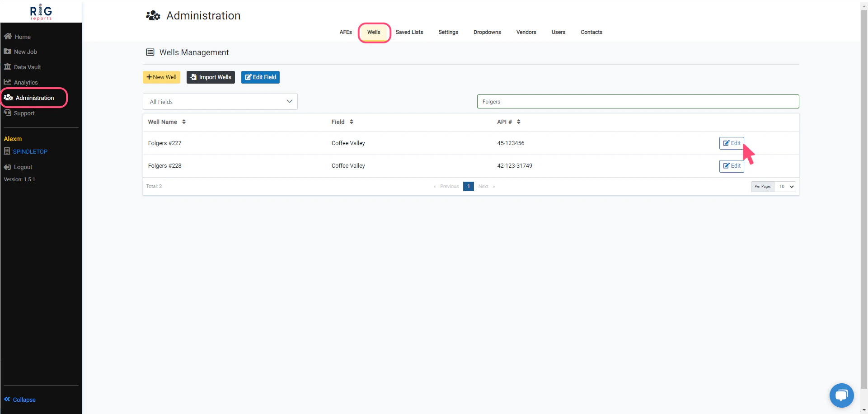Open the Home sidebar item

click(x=18, y=37)
